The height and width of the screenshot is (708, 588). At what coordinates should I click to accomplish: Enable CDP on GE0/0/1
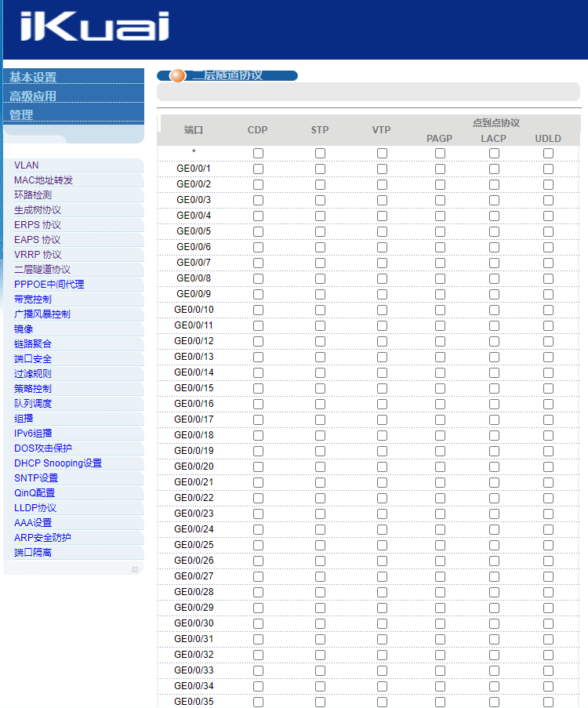pos(258,169)
